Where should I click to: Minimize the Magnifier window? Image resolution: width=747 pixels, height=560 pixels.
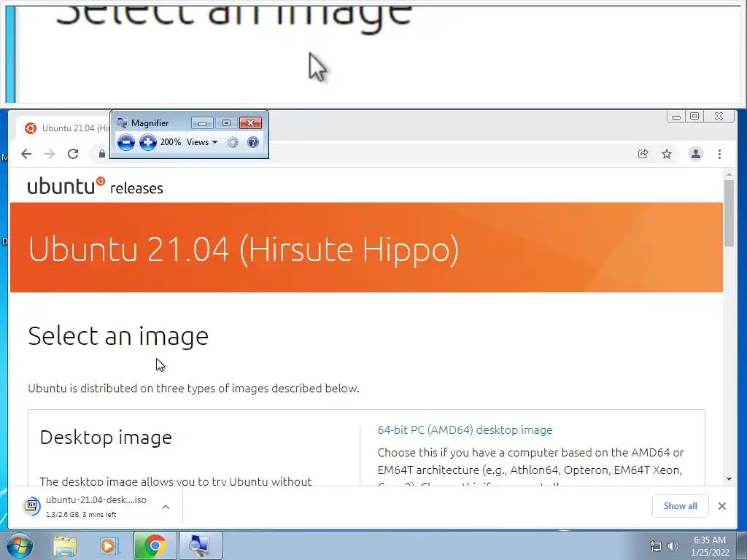point(202,123)
